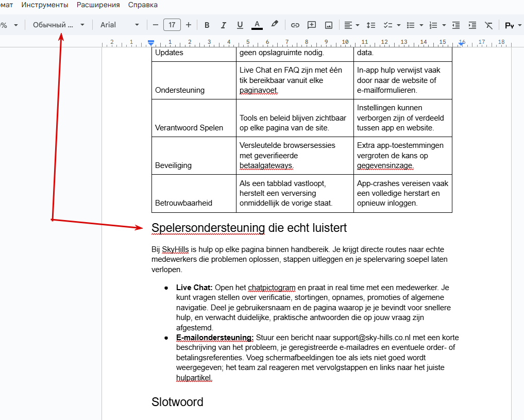
Task: Open line and paragraph spacing
Action: 370,25
